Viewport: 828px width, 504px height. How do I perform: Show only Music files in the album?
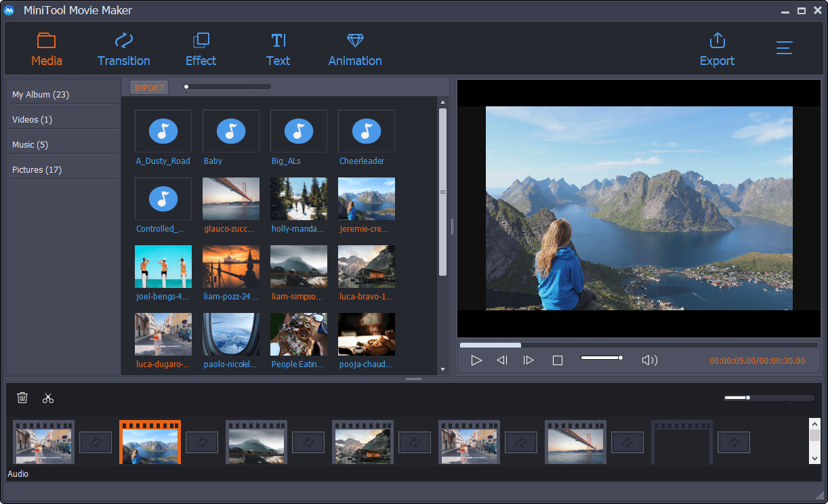coord(30,144)
